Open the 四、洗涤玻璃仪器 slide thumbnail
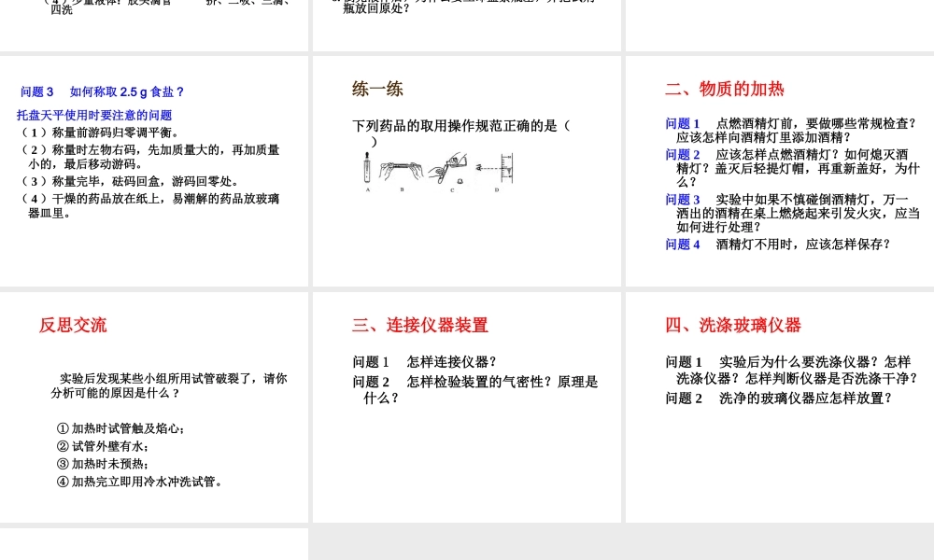 click(x=780, y=407)
